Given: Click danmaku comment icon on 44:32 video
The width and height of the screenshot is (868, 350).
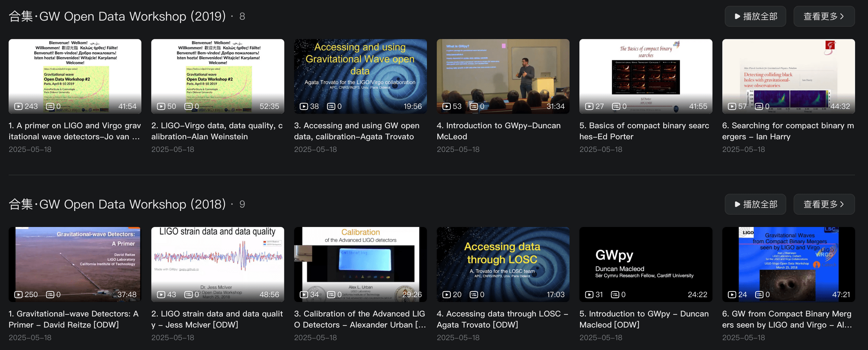Looking at the screenshot, I should point(759,106).
